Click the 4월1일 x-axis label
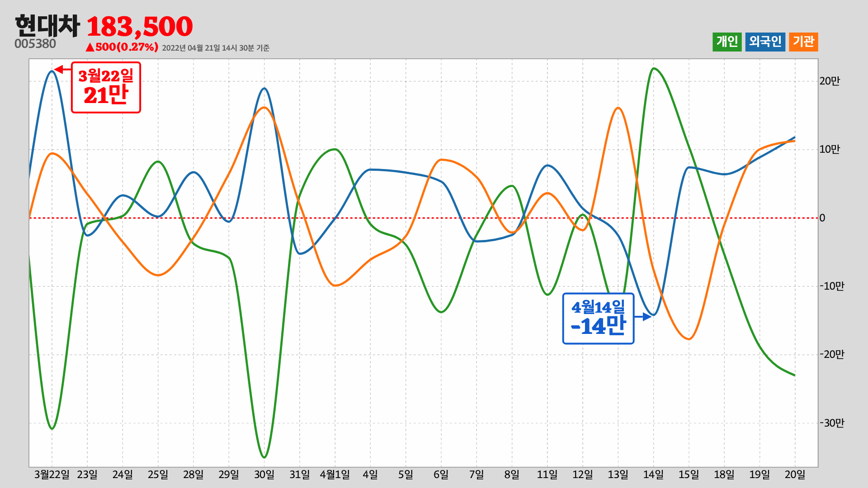The image size is (868, 488). tap(335, 474)
